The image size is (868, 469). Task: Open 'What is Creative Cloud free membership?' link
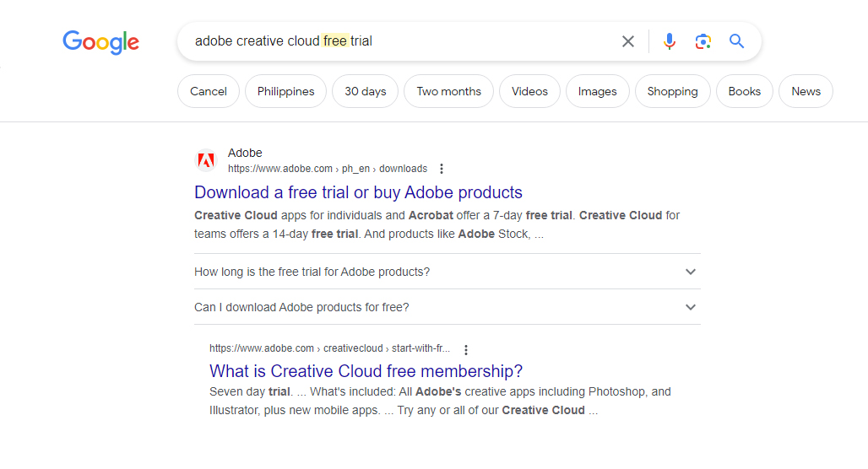tap(366, 371)
